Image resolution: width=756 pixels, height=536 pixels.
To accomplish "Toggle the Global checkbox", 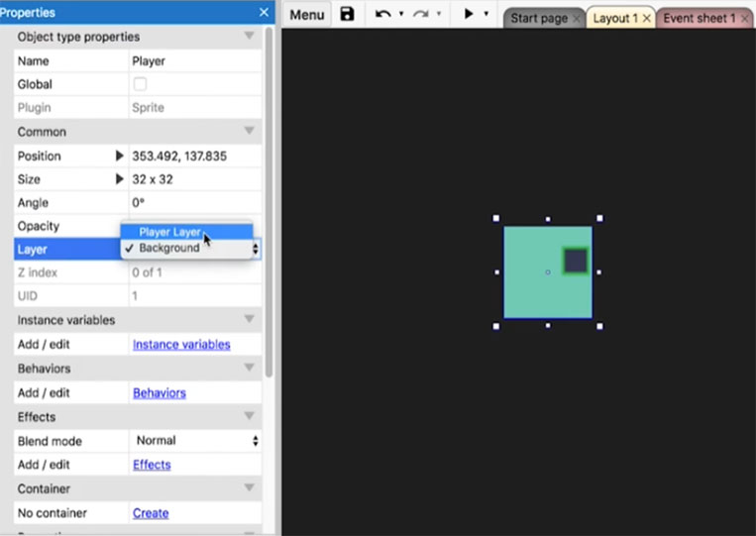I will [x=140, y=84].
